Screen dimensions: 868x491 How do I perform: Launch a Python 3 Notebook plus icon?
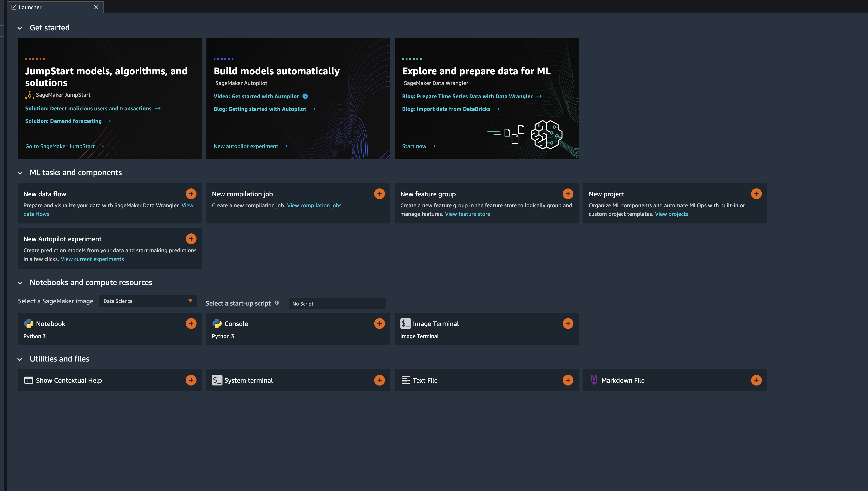[191, 323]
